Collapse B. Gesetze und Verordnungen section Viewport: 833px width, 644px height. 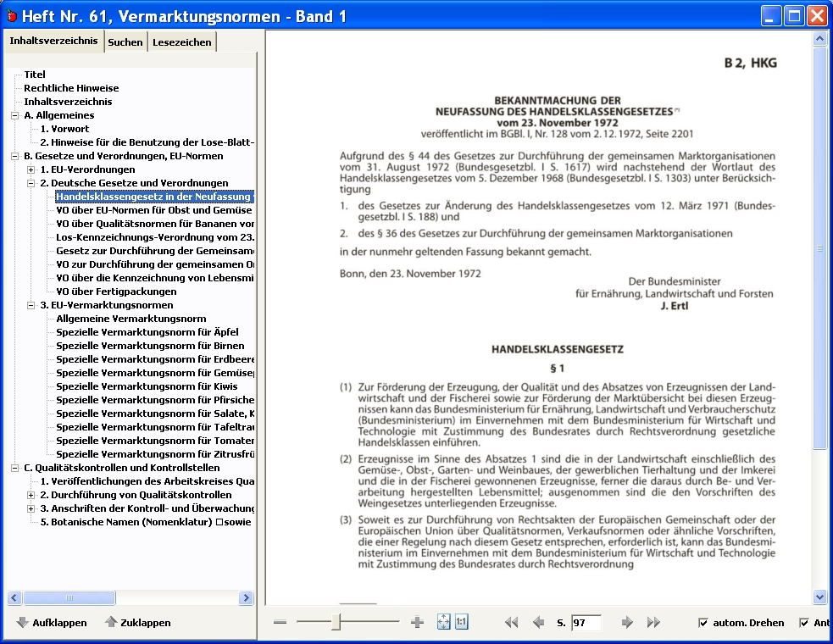tap(15, 156)
